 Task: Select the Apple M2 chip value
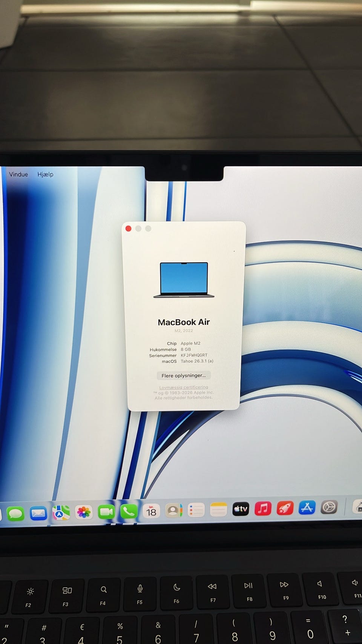point(190,343)
